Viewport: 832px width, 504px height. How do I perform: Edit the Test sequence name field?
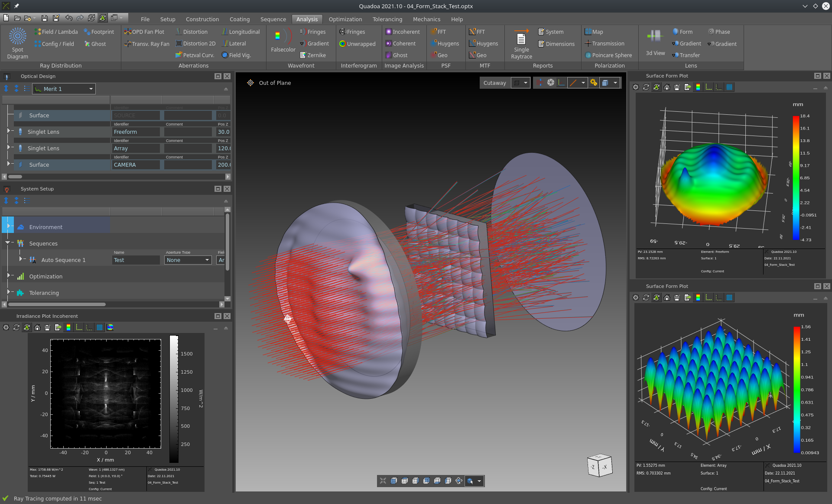[136, 260]
